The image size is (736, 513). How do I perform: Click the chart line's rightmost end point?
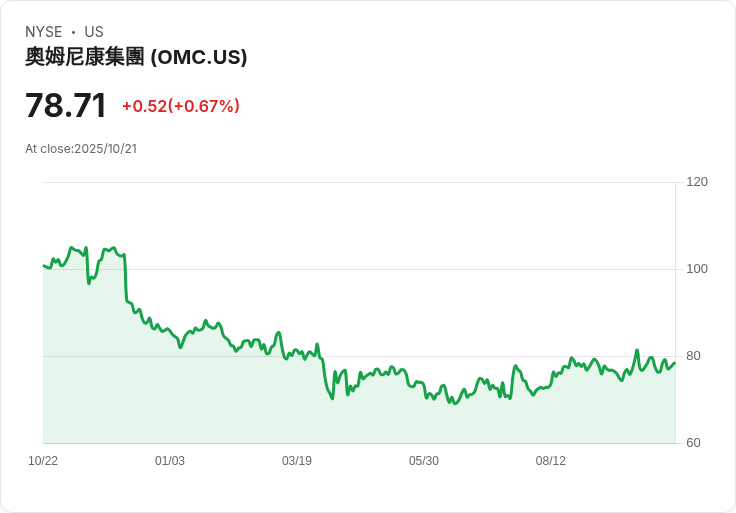point(675,362)
